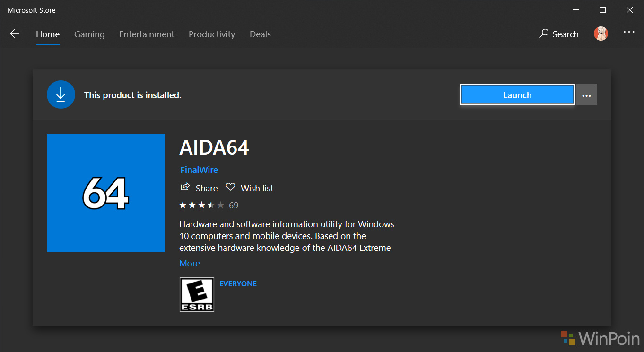Open the EVERYONE rating link
The height and width of the screenshot is (352, 644).
coord(238,284)
